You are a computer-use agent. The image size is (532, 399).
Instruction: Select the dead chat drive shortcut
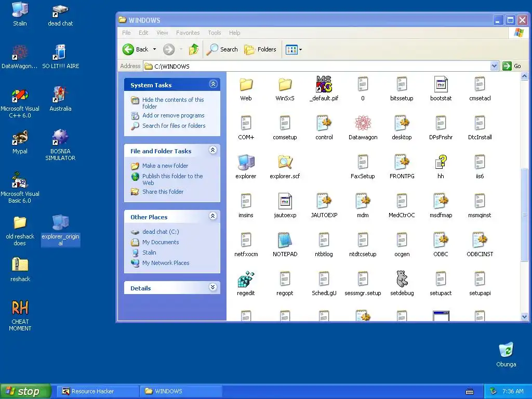click(60, 10)
